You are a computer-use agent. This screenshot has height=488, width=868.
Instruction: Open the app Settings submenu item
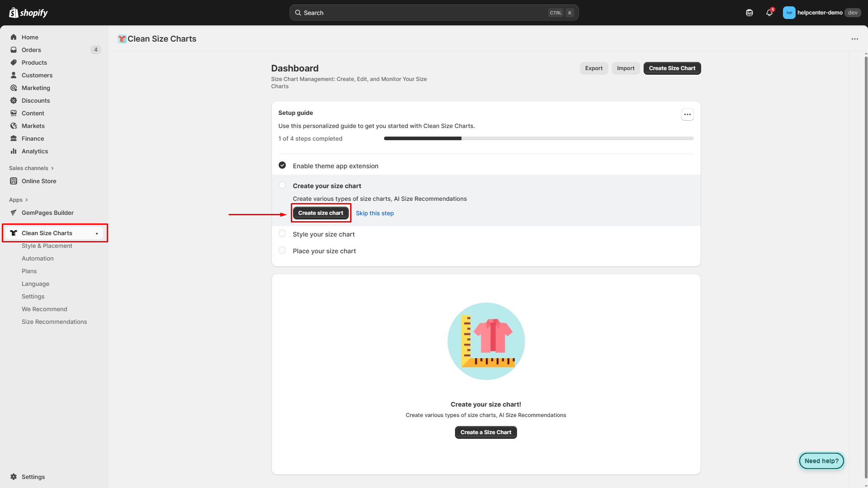click(33, 297)
